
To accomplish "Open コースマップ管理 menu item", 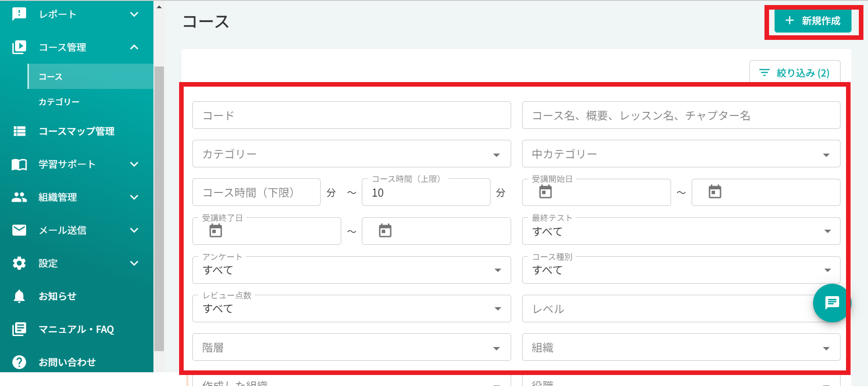I will click(76, 131).
